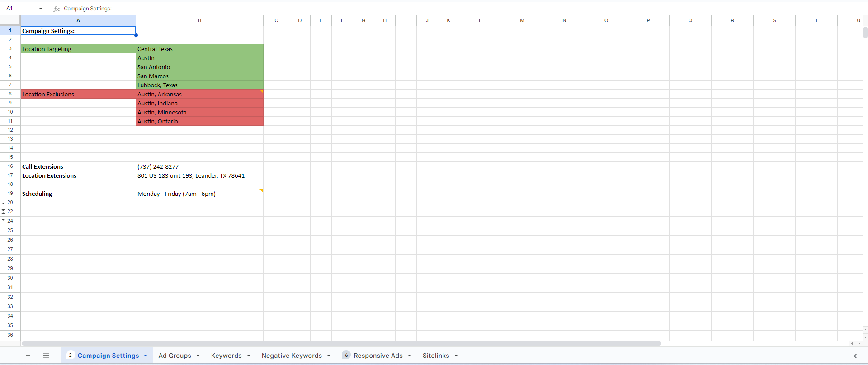Open the all sheets list icon
The height and width of the screenshot is (365, 868).
click(46, 356)
